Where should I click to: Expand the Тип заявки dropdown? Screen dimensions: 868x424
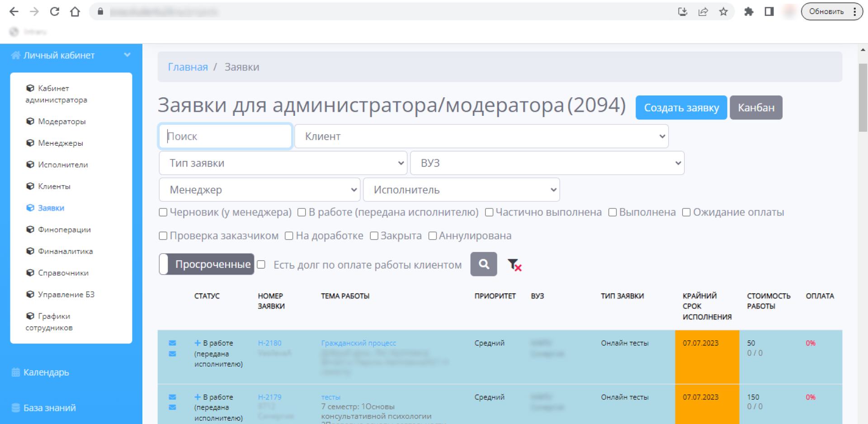(x=283, y=163)
